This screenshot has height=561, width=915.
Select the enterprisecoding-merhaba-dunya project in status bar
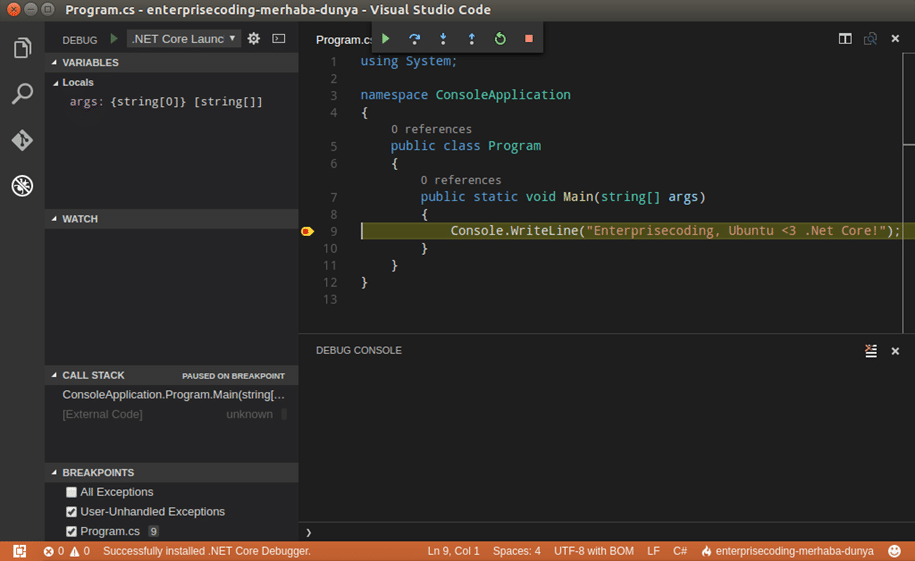coord(787,551)
